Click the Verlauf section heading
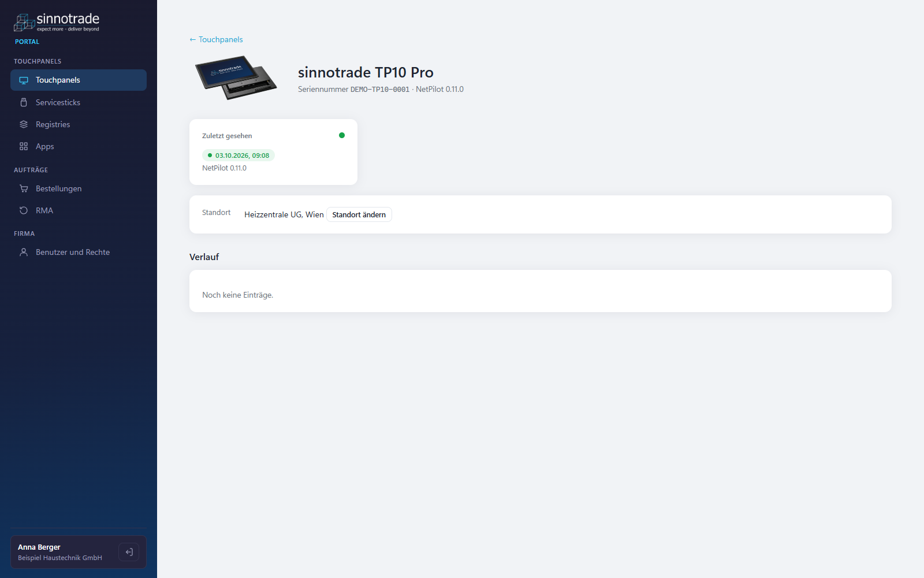Image resolution: width=924 pixels, height=578 pixels. click(x=204, y=257)
